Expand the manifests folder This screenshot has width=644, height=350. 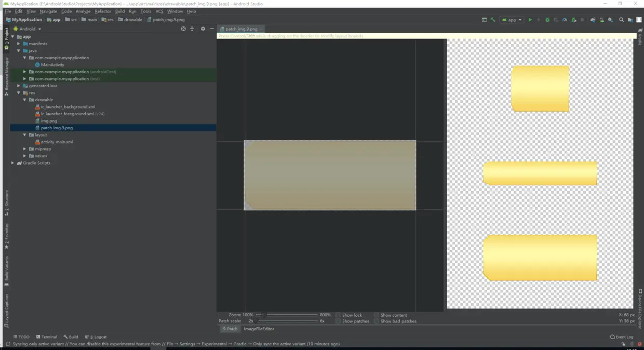click(x=19, y=44)
